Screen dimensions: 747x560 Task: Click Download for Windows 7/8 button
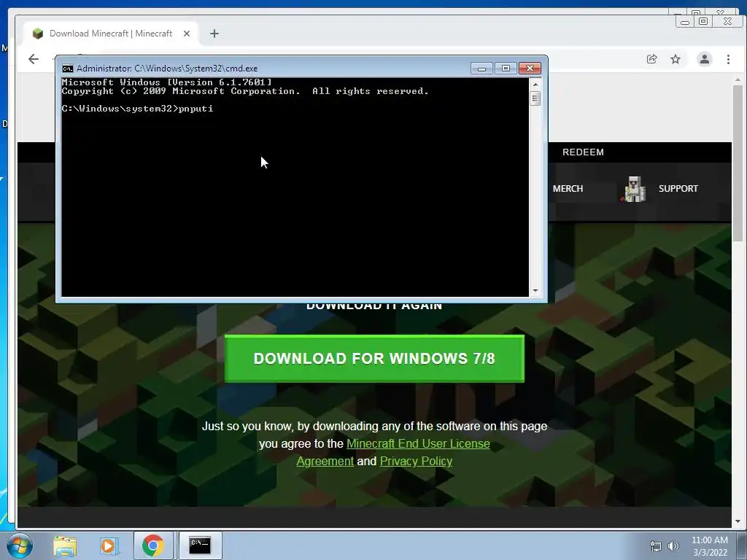[x=374, y=359]
